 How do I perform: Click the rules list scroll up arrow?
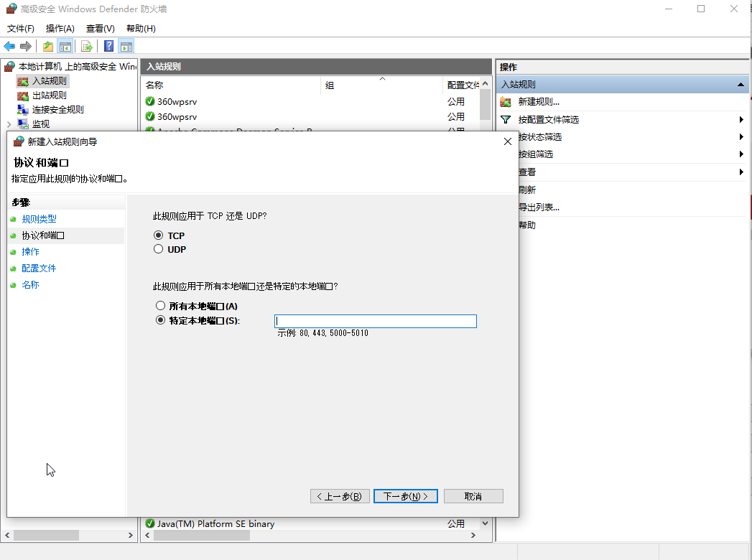[x=486, y=83]
